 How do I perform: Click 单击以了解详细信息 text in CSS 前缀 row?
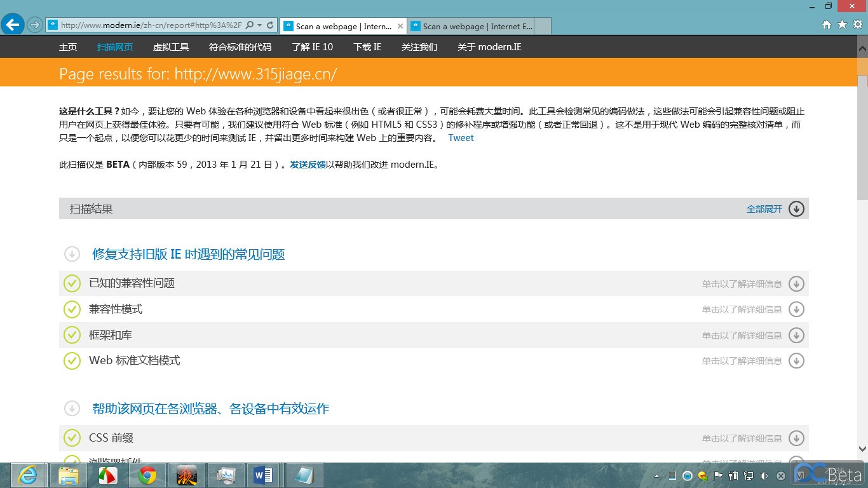(x=742, y=438)
